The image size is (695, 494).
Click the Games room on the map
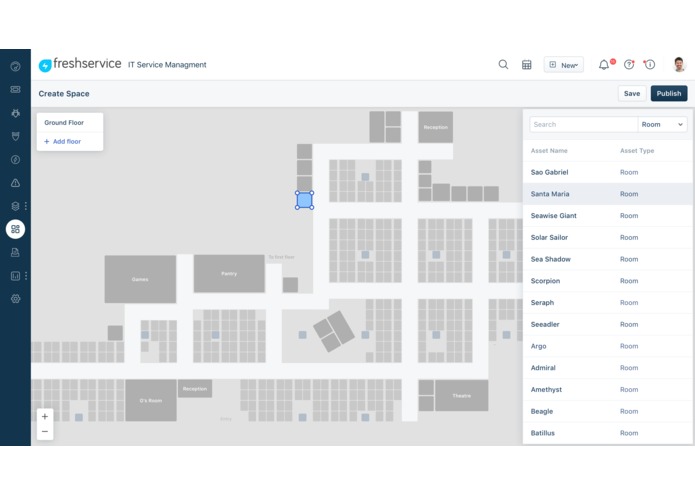click(x=140, y=279)
